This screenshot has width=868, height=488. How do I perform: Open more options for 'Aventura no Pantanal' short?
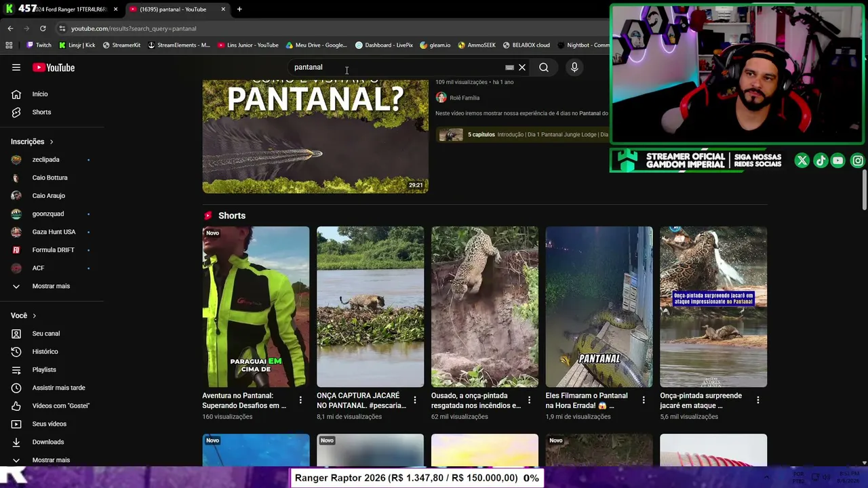(x=300, y=400)
